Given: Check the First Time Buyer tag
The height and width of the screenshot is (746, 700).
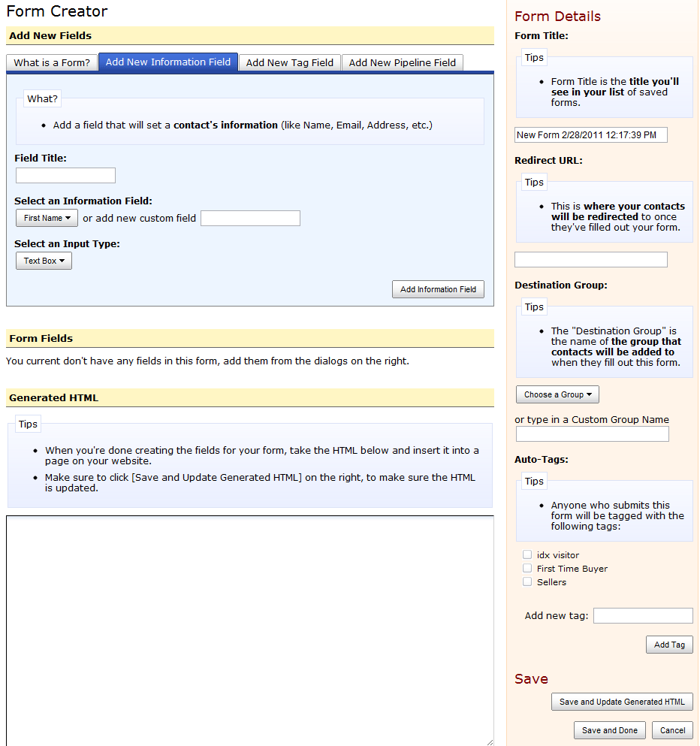Looking at the screenshot, I should click(527, 568).
